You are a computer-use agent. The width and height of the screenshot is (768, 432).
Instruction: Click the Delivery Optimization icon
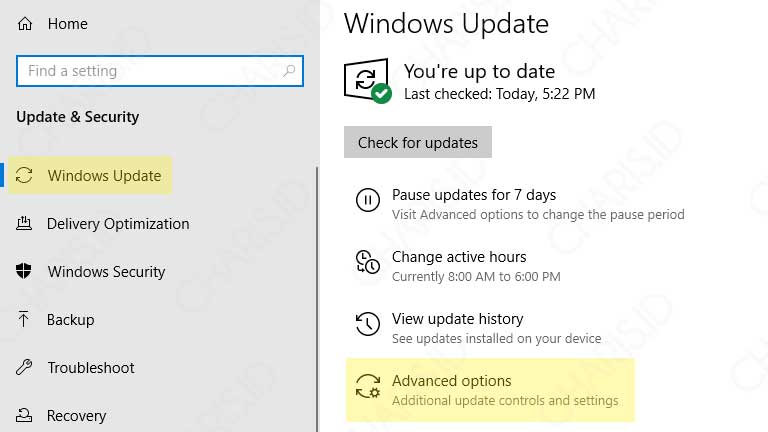(24, 223)
